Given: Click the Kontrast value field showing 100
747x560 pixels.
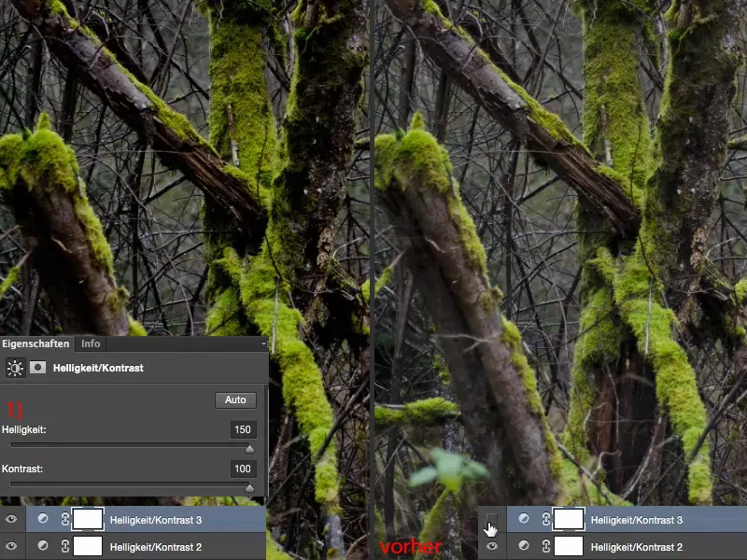Looking at the screenshot, I should click(243, 469).
